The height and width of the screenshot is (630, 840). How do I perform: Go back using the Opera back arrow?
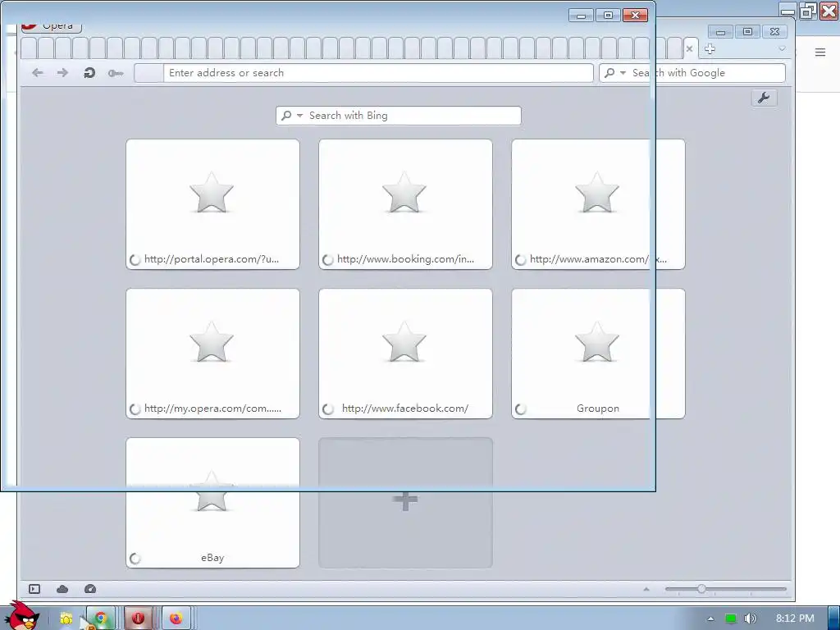pyautogui.click(x=38, y=73)
